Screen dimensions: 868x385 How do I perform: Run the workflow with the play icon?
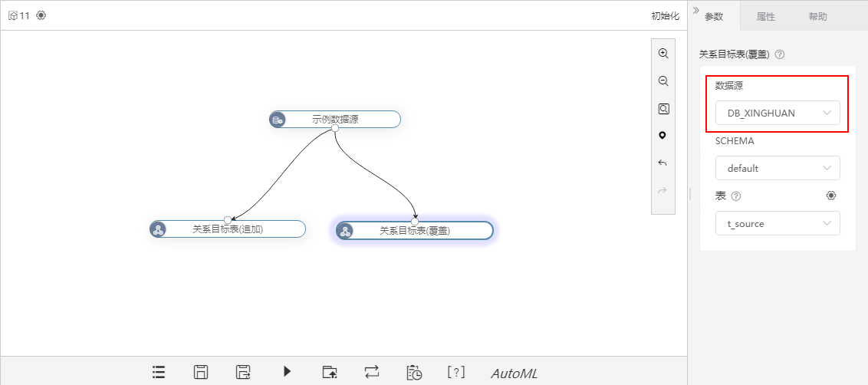click(x=287, y=371)
